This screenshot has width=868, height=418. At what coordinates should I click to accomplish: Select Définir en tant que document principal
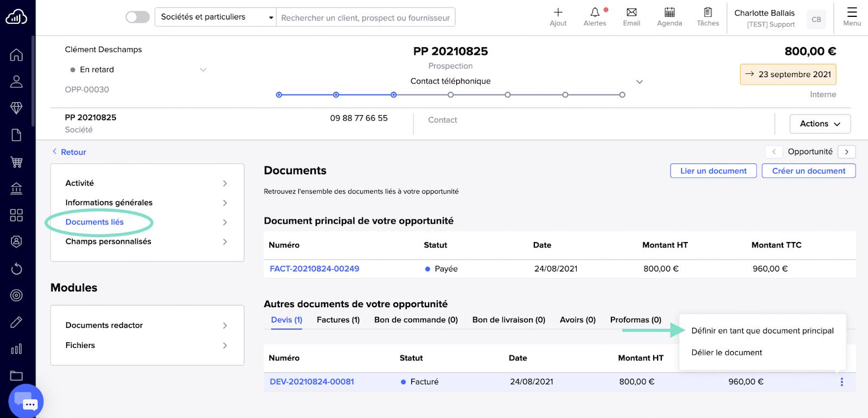pyautogui.click(x=762, y=331)
